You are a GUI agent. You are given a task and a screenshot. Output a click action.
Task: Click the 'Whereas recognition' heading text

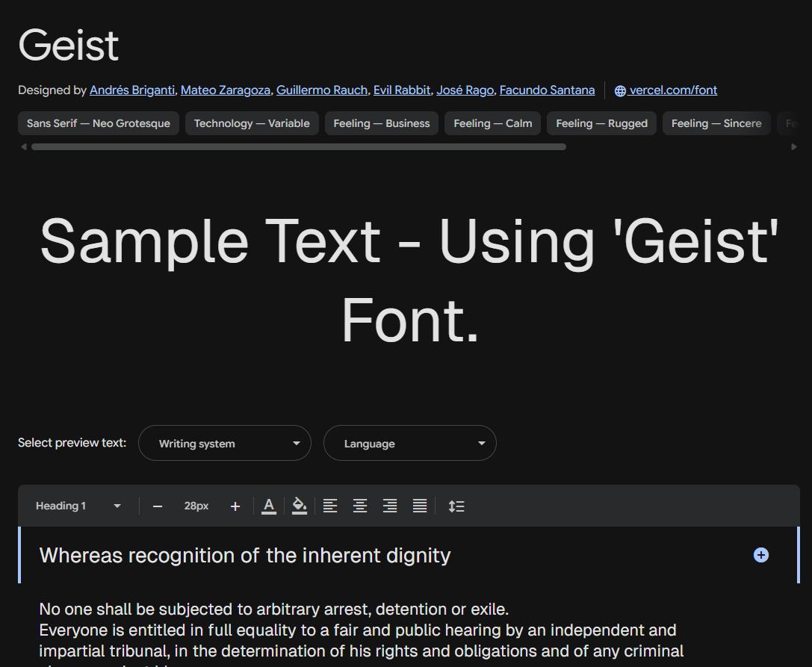[x=245, y=555]
